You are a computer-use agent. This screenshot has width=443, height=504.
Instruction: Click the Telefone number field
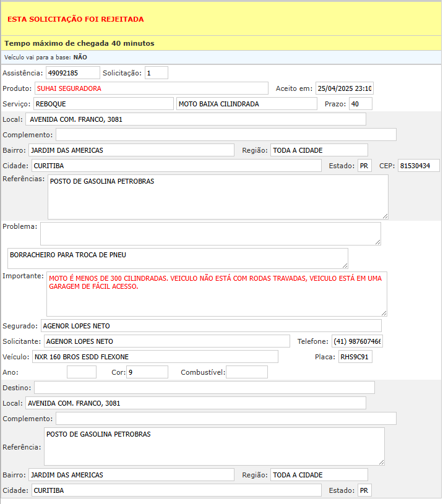coord(357,341)
